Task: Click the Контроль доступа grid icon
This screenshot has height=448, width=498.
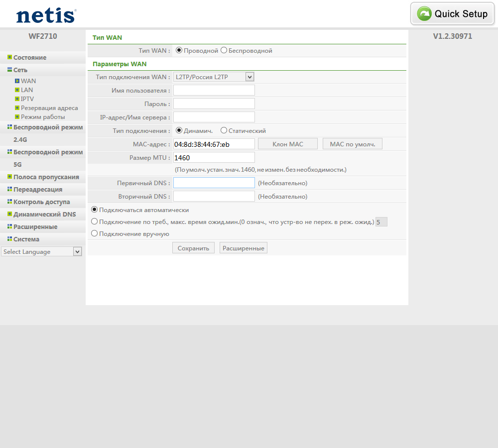Action: pyautogui.click(x=9, y=201)
